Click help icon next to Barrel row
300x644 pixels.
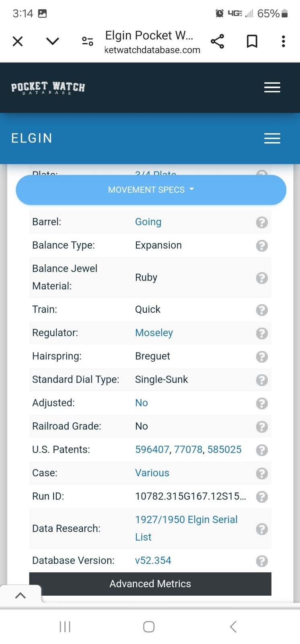tap(262, 222)
